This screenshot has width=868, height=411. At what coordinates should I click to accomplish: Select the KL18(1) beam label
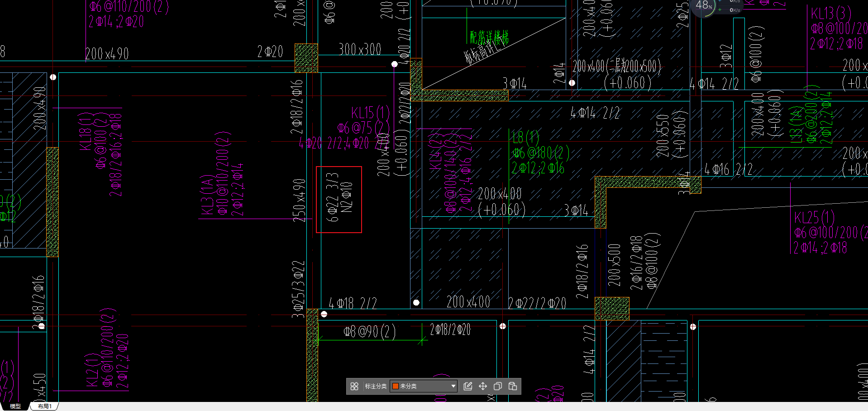pyautogui.click(x=85, y=131)
